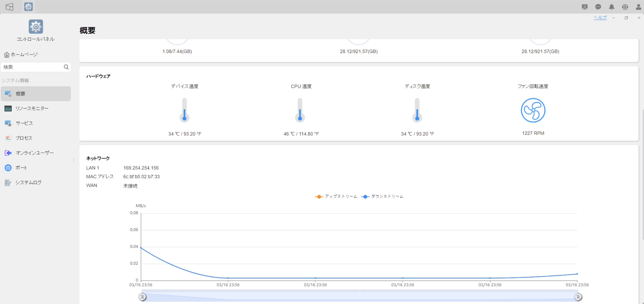Click the fan speed icon
The height and width of the screenshot is (304, 644).
533,110
